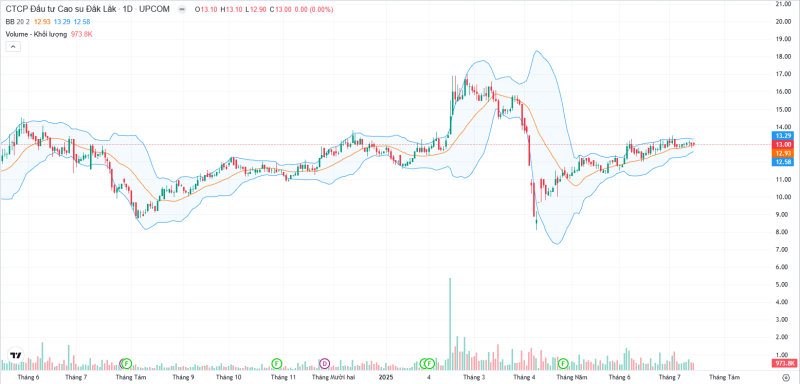Click the green F event marker above Tháng Năm
Screen dimensions: 800x384
pyautogui.click(x=563, y=363)
